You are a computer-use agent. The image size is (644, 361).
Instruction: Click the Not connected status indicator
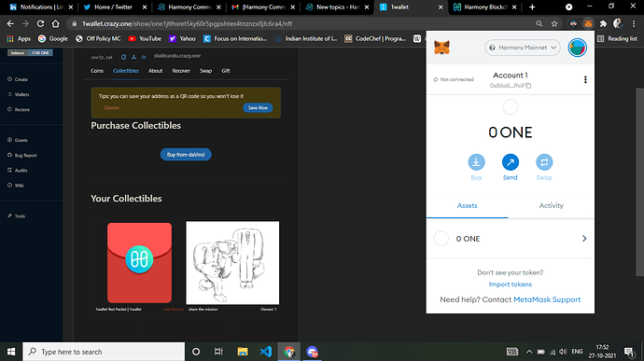[x=454, y=79]
